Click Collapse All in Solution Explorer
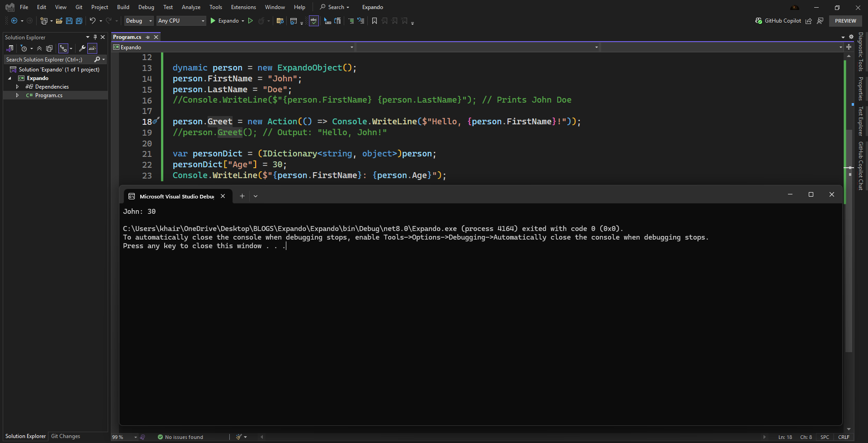 coord(39,48)
